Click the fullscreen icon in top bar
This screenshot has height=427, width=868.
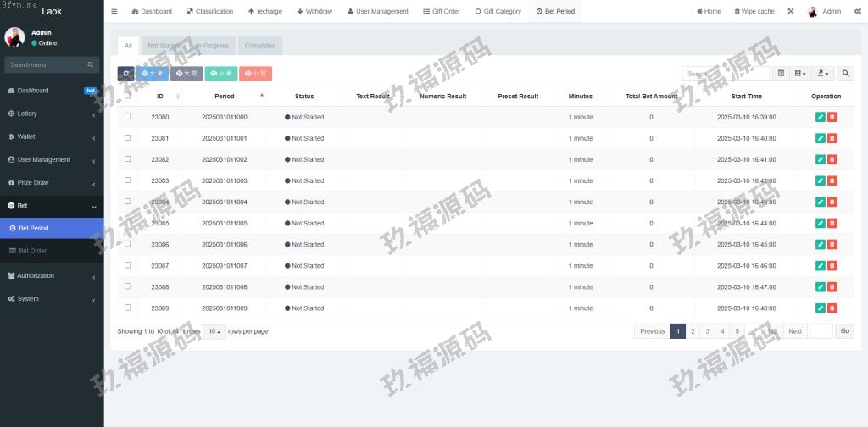pos(791,11)
